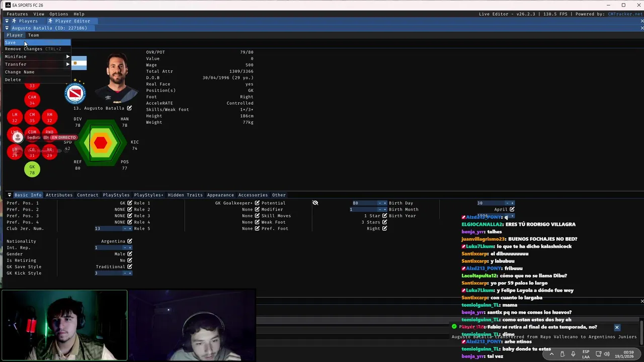
Task: Edit Role 4 None value
Action: (257, 222)
